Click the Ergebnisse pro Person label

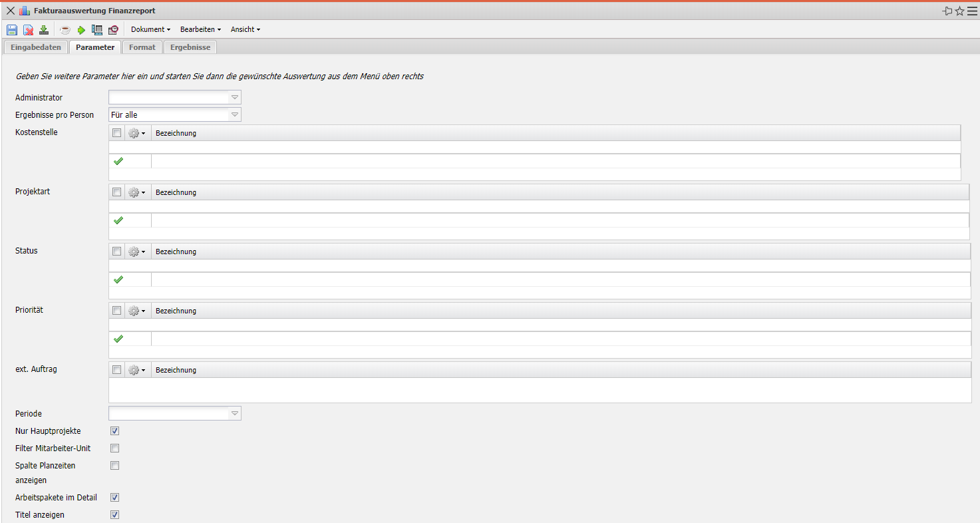tap(55, 115)
